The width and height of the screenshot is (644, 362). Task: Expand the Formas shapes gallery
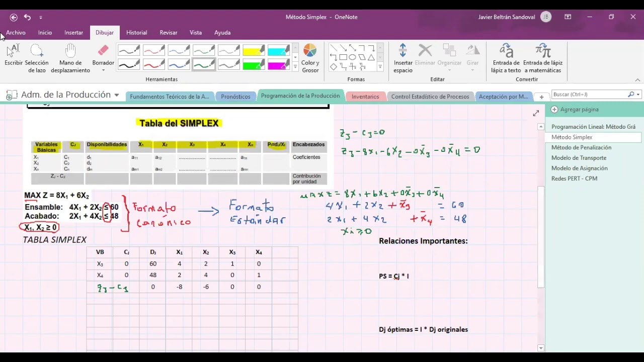tap(380, 67)
